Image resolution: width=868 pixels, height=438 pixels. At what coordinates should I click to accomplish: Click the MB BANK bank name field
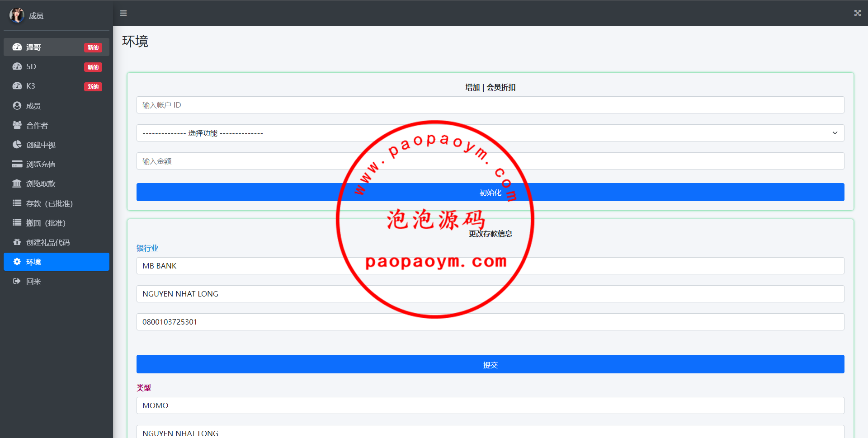[x=490, y=266]
